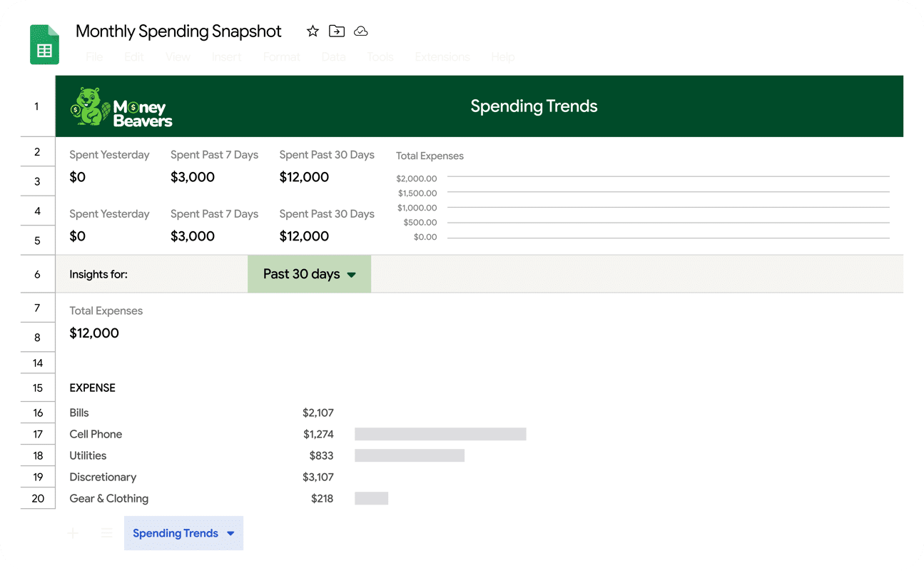
Task: Click the Utilities spending bar
Action: (x=410, y=455)
